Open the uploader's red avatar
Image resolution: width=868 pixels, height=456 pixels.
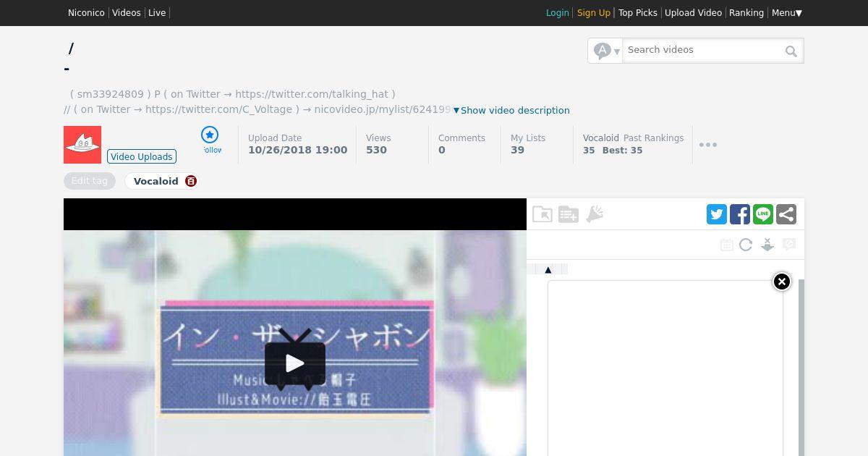(82, 145)
